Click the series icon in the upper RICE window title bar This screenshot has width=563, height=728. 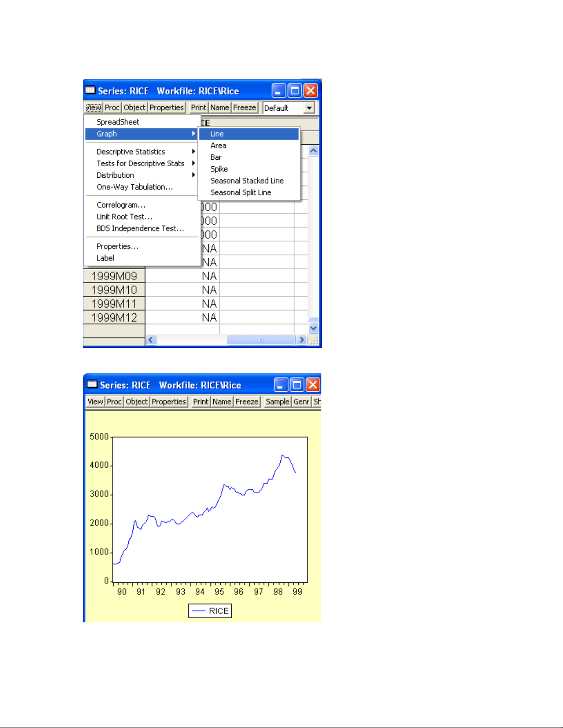click(x=90, y=90)
